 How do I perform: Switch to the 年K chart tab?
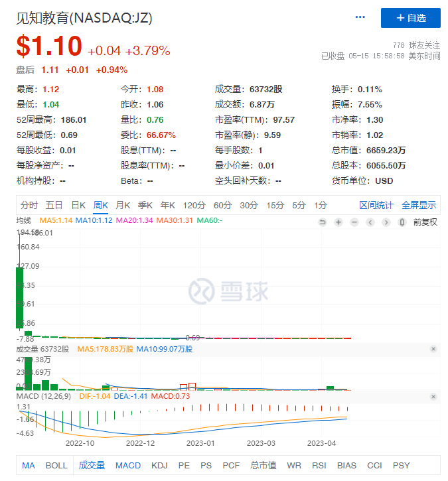[167, 205]
